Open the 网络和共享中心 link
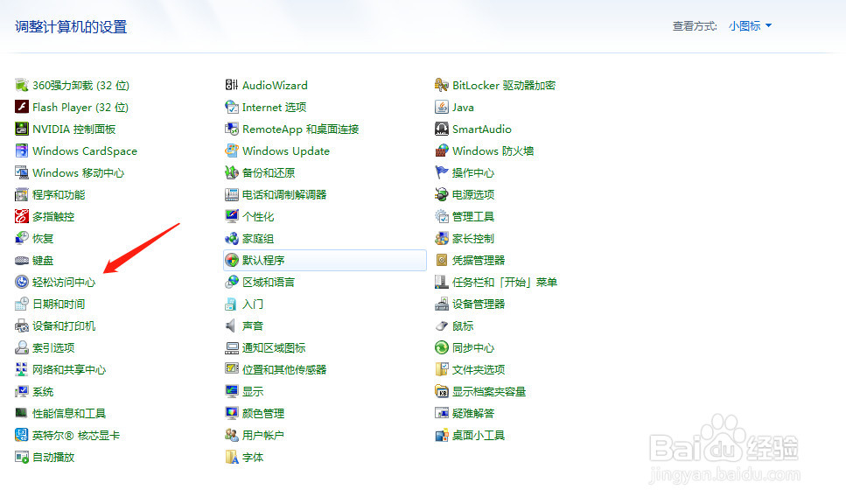 pos(69,370)
